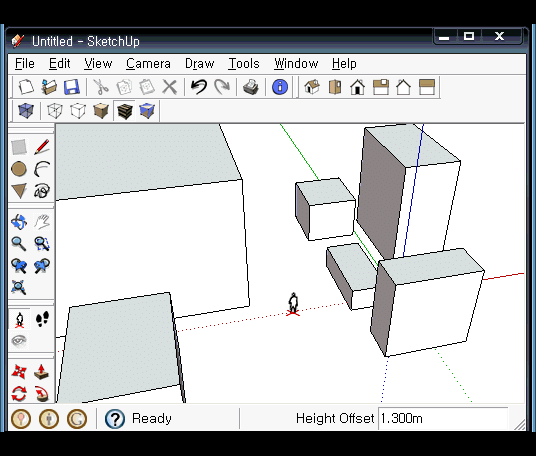Select the Look Around eye tool
Viewport: 536px width, 456px height.
click(x=19, y=341)
